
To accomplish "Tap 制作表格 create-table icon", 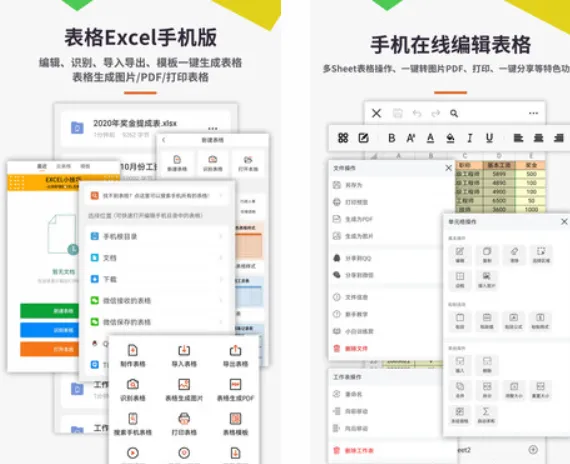I will click(133, 355).
